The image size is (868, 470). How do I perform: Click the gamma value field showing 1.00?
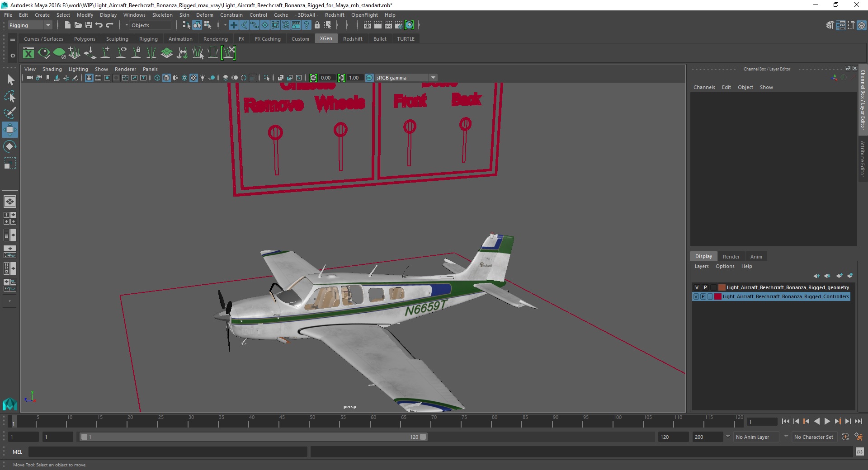(x=354, y=78)
